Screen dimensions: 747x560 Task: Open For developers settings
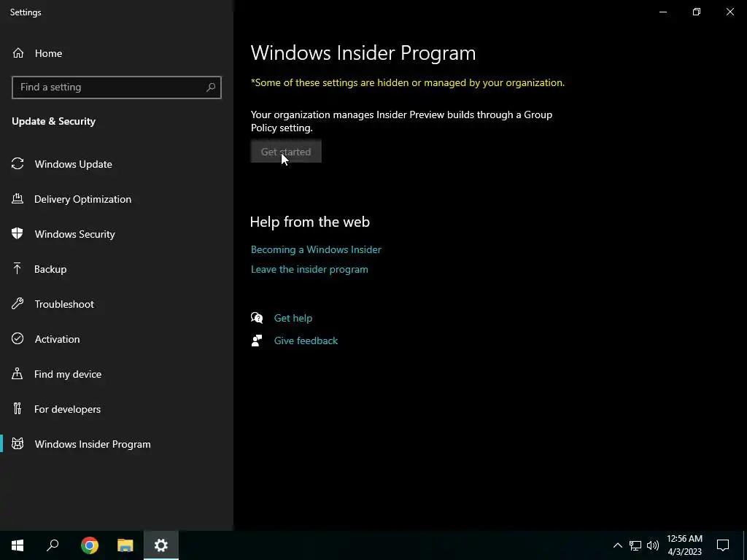pyautogui.click(x=67, y=409)
